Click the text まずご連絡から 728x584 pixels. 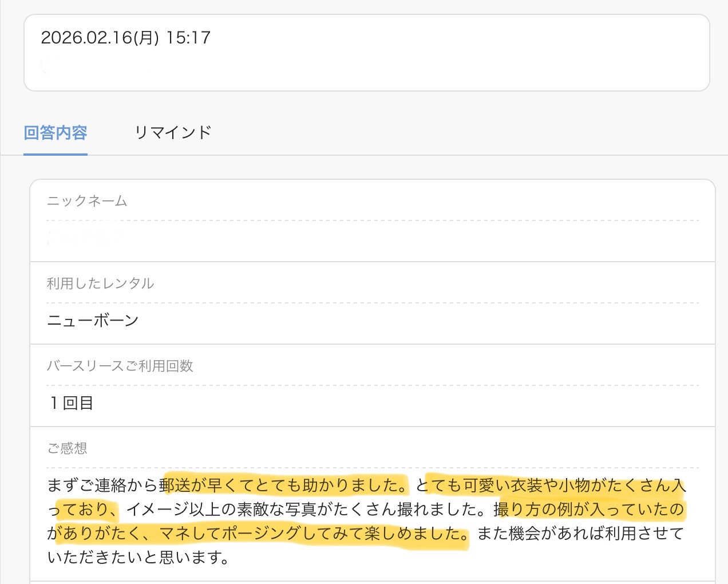tap(103, 486)
